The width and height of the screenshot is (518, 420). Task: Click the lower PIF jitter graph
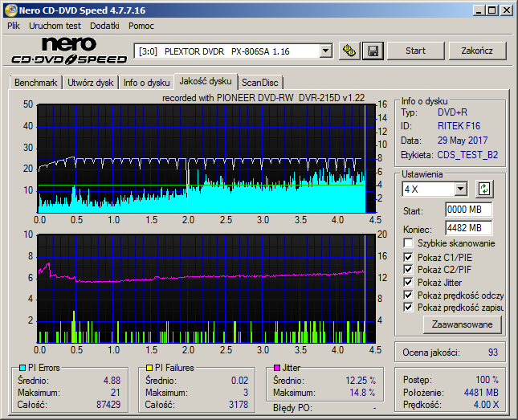click(206, 288)
